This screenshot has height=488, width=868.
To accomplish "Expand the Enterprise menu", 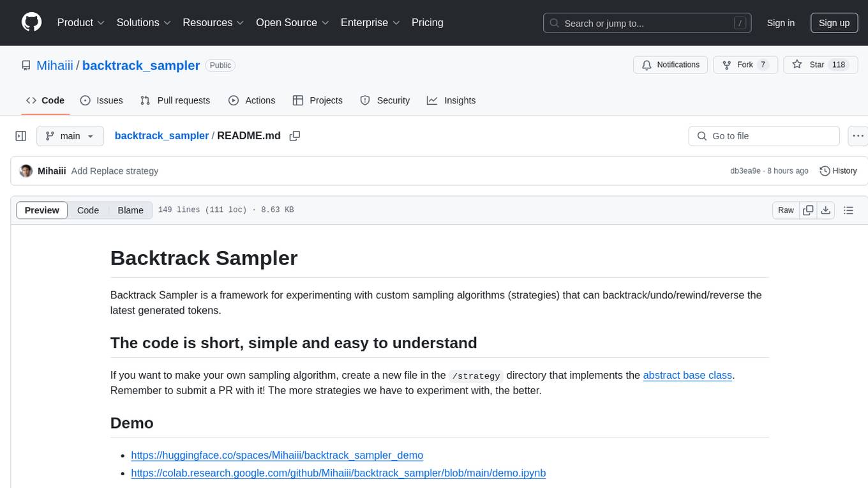I will [x=370, y=22].
